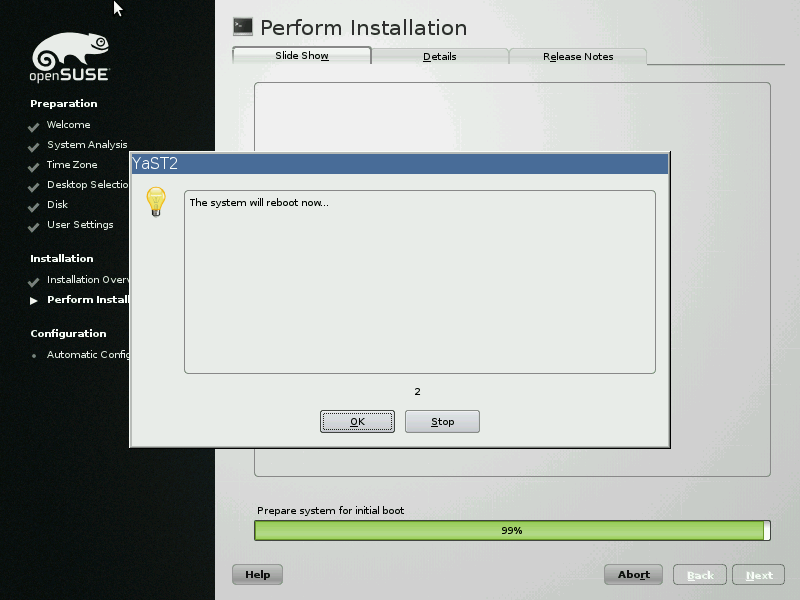This screenshot has width=800, height=600.
Task: Click the YaST2 dialog title bar
Action: [400, 164]
